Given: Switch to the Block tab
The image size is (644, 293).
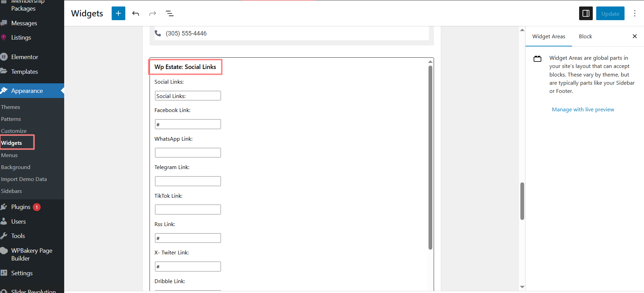Looking at the screenshot, I should [x=585, y=36].
